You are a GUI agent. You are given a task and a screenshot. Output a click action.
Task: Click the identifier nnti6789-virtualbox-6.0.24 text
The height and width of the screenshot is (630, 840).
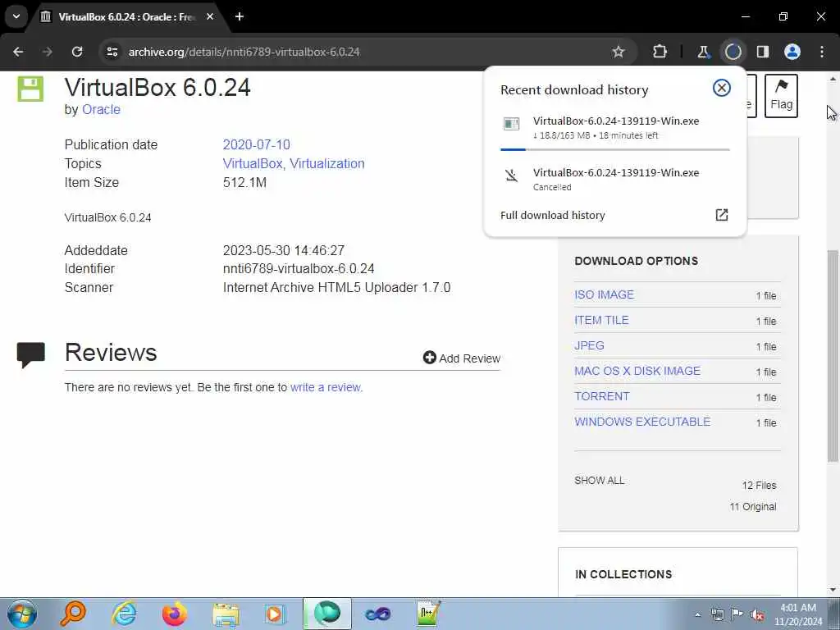click(299, 268)
